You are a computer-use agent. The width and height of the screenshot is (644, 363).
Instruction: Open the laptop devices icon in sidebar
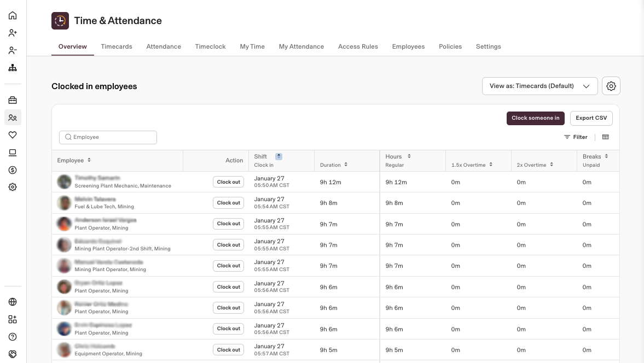[13, 153]
